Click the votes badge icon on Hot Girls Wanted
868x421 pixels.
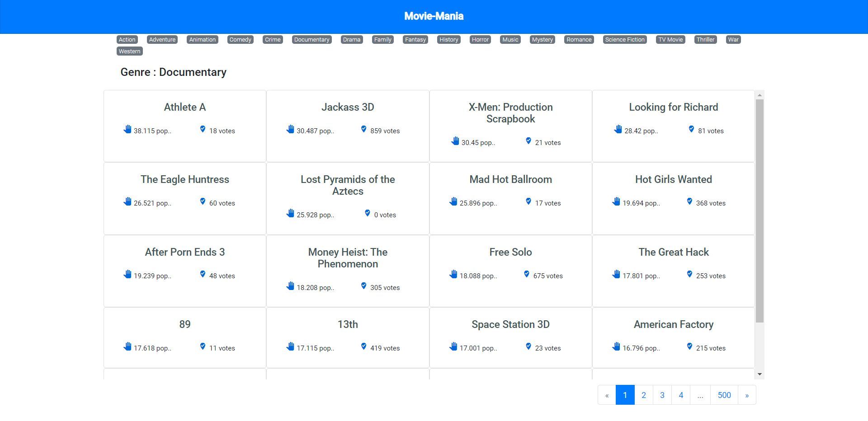(x=689, y=201)
